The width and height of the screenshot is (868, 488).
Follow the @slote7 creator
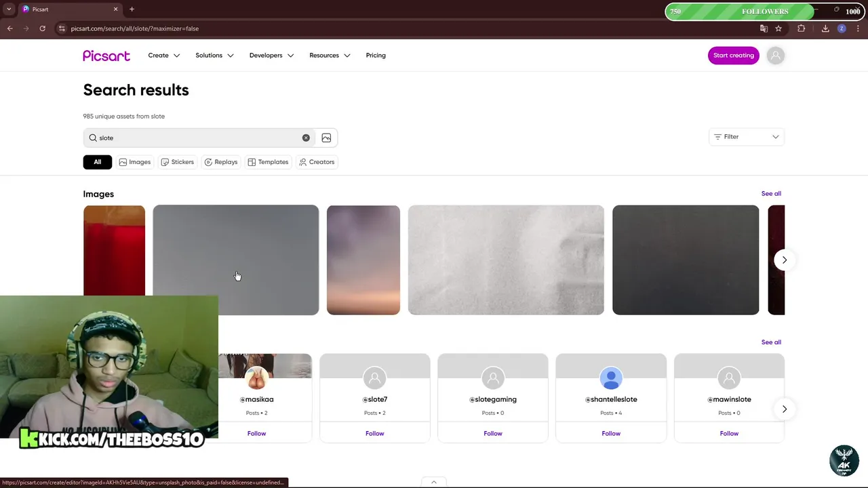(375, 433)
